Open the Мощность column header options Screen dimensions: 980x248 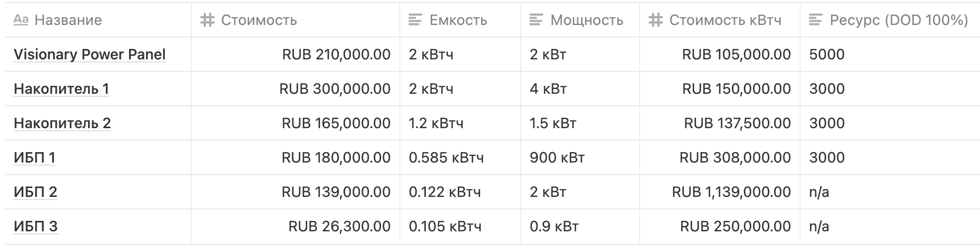[x=580, y=20]
